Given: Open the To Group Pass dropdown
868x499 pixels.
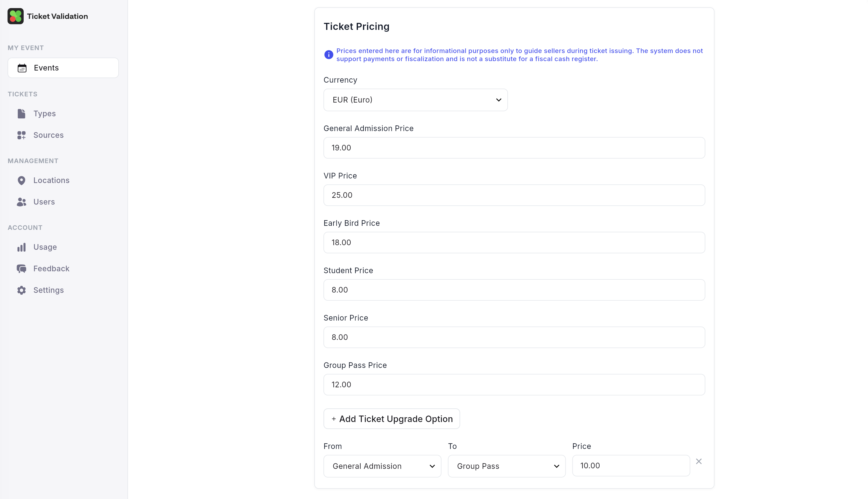Looking at the screenshot, I should pyautogui.click(x=506, y=466).
